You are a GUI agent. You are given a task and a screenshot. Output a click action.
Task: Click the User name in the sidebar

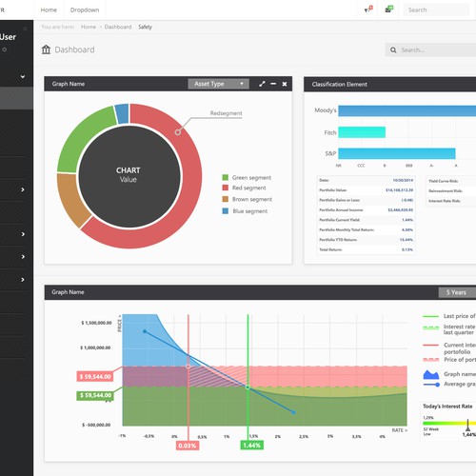(8, 37)
